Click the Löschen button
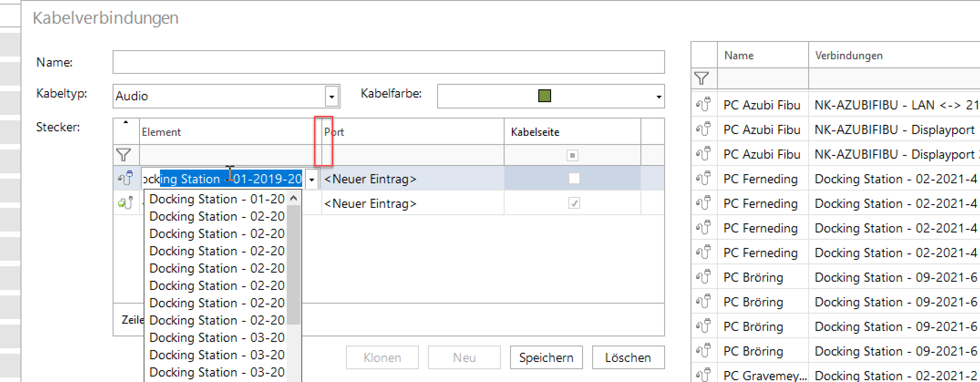This screenshot has height=382, width=980. [x=628, y=358]
